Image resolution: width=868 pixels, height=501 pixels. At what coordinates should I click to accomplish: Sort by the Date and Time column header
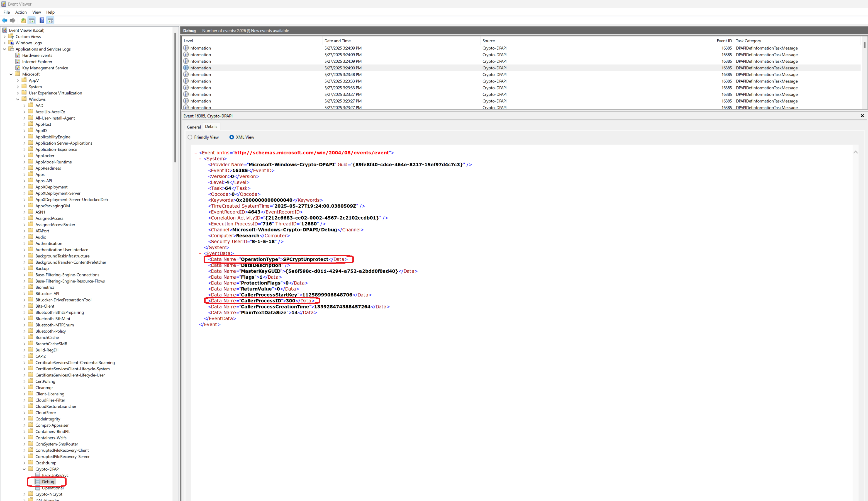pyautogui.click(x=401, y=41)
